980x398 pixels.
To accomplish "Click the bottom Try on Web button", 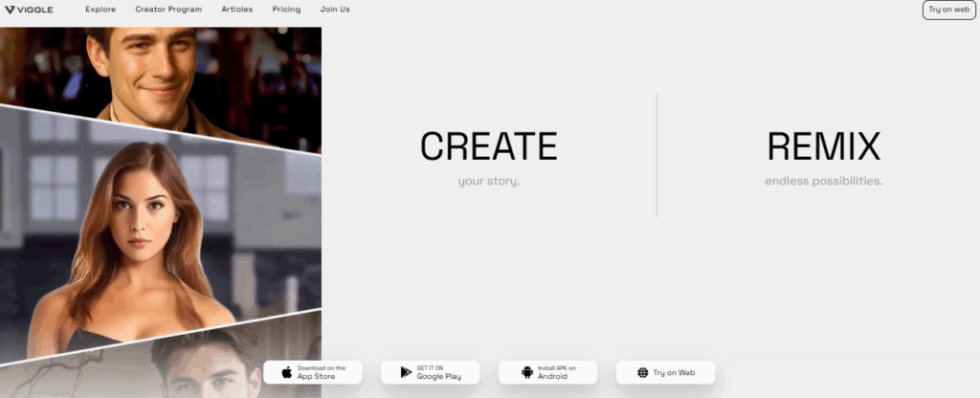I will pyautogui.click(x=666, y=372).
